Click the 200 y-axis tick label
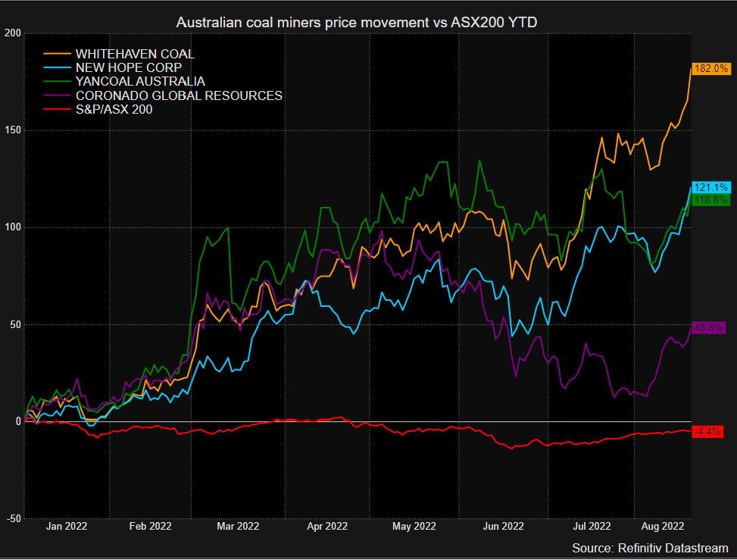Viewport: 737px width, 560px height. tap(11, 33)
